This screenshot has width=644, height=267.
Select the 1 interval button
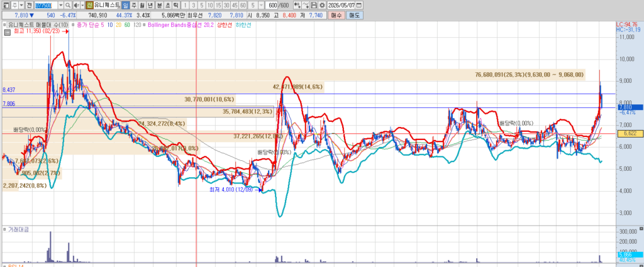click(x=185, y=5)
